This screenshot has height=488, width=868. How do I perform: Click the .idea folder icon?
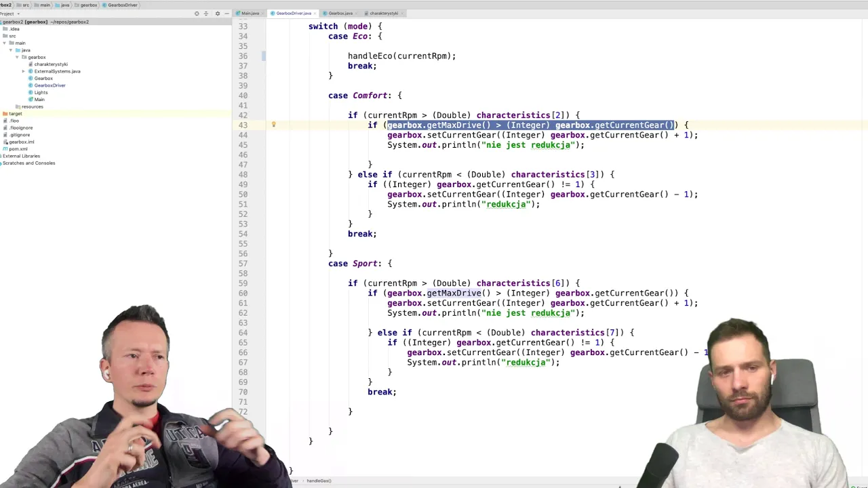pyautogui.click(x=5, y=29)
